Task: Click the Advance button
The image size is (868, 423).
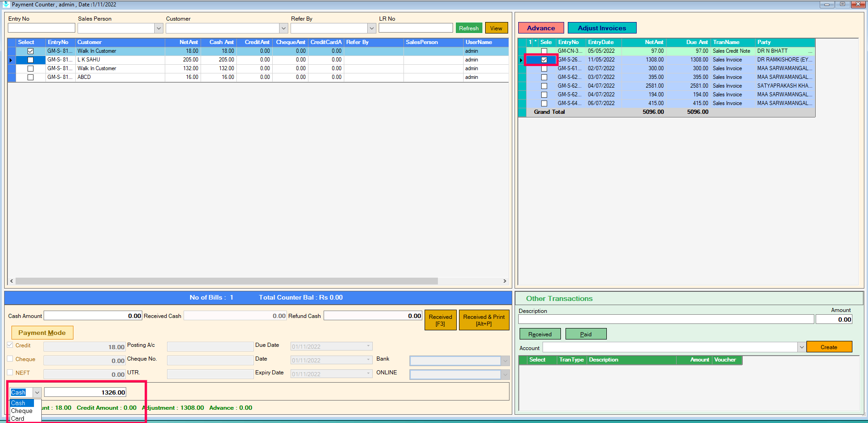Action: click(x=541, y=28)
